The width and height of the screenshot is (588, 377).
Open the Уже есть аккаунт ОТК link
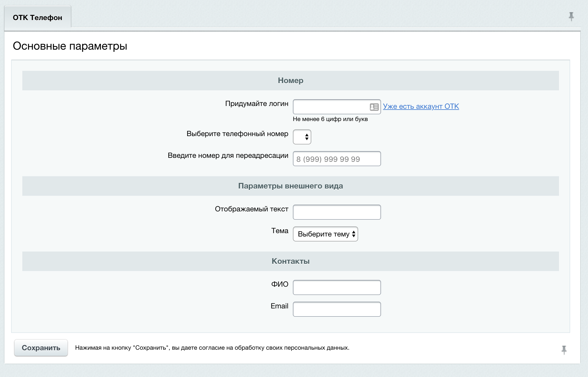(421, 107)
